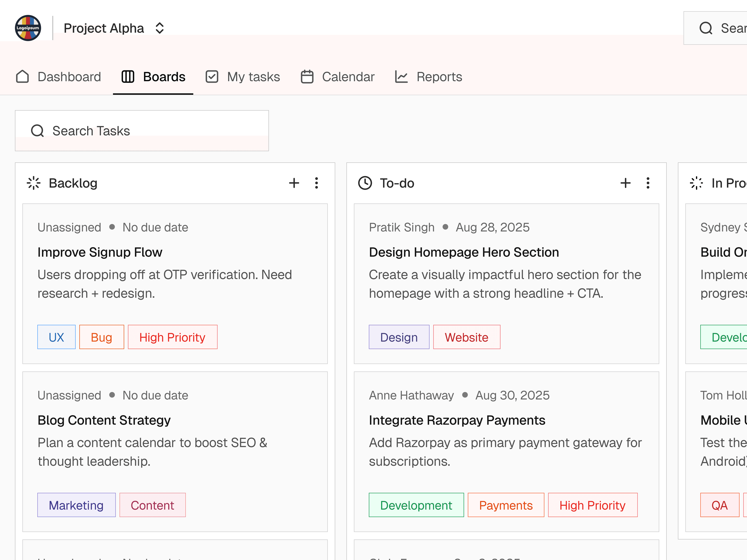Click the Logoipsum logo icon
747x560 pixels.
tap(28, 28)
